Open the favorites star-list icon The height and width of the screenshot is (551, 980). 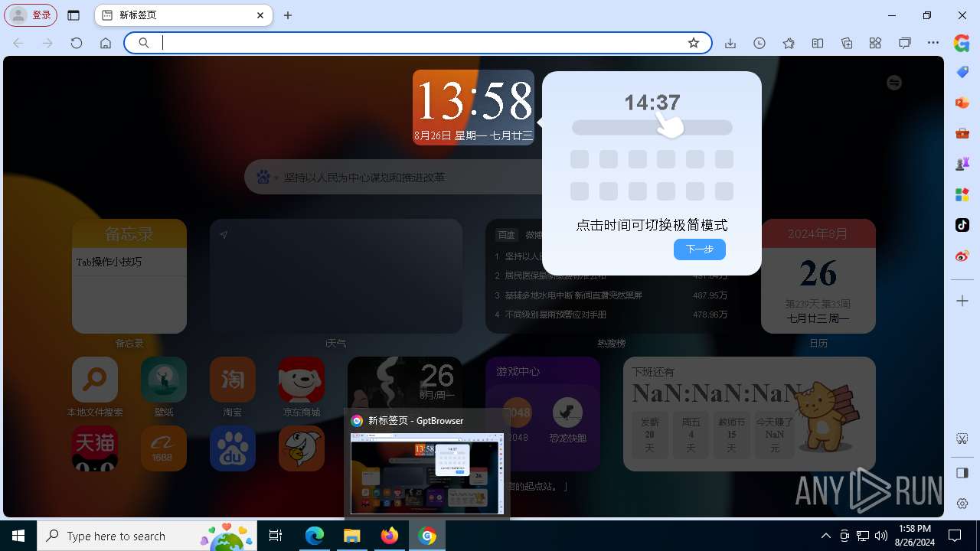point(789,44)
